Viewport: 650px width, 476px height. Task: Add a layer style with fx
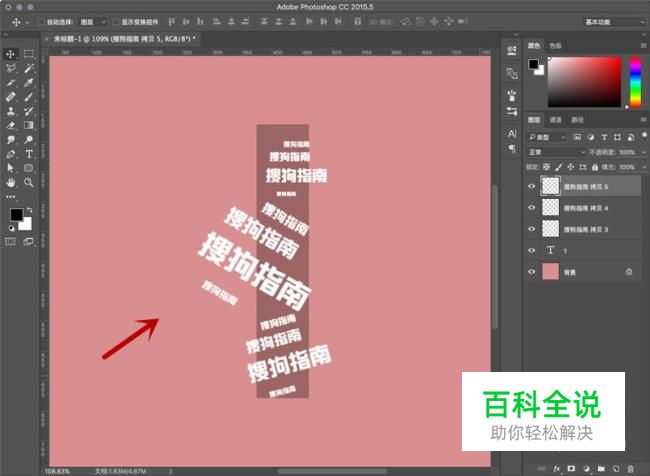pyautogui.click(x=556, y=469)
